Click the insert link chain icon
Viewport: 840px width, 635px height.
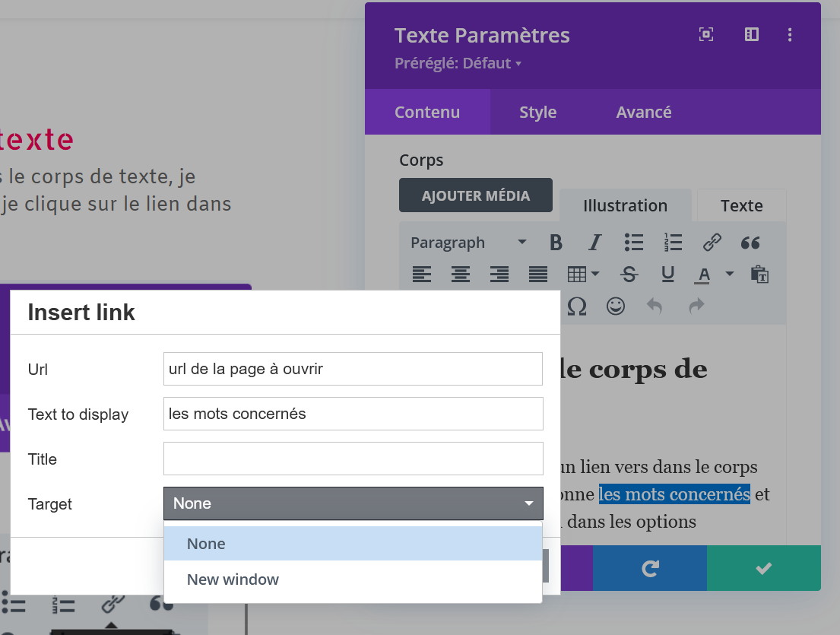pos(712,243)
